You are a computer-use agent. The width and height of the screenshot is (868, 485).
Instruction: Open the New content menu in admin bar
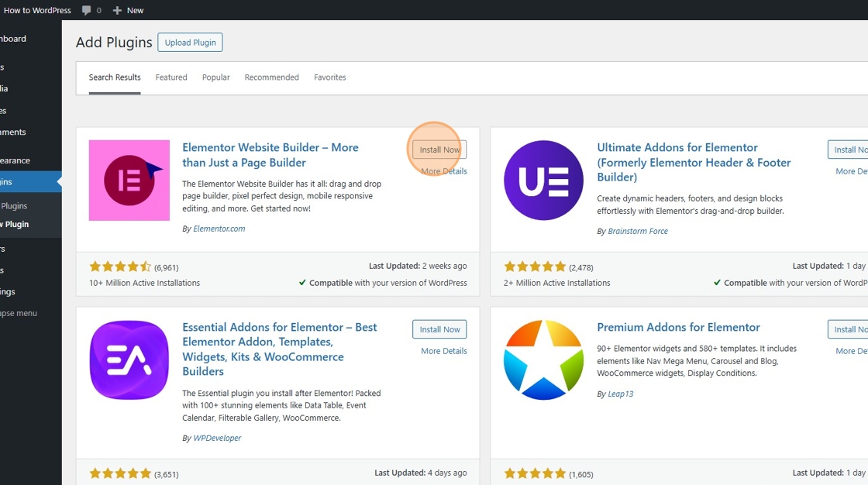(x=128, y=10)
